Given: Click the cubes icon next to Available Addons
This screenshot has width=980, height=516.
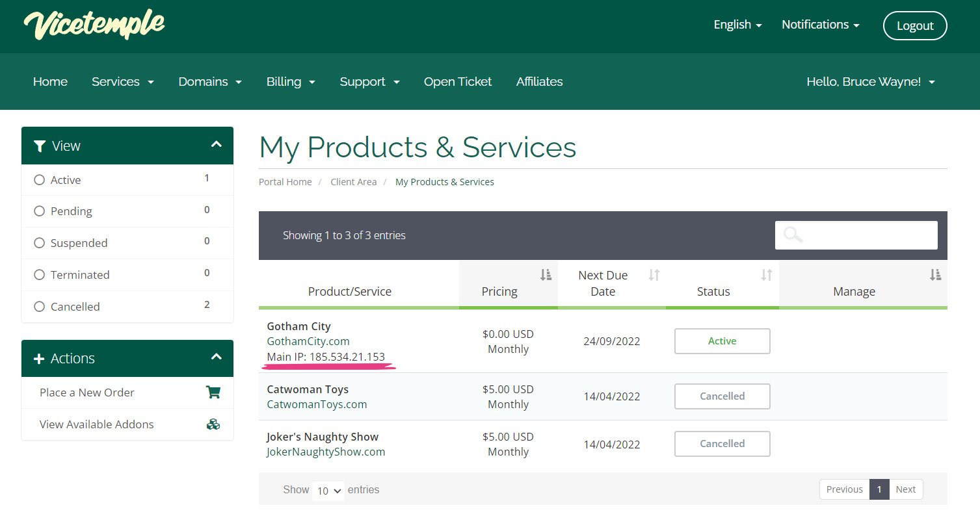Looking at the screenshot, I should [213, 424].
